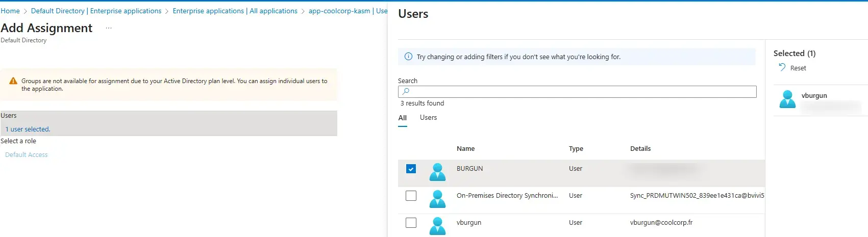Click the BURGUN user avatar icon
Screen dimensions: 868x237
pos(437,172)
